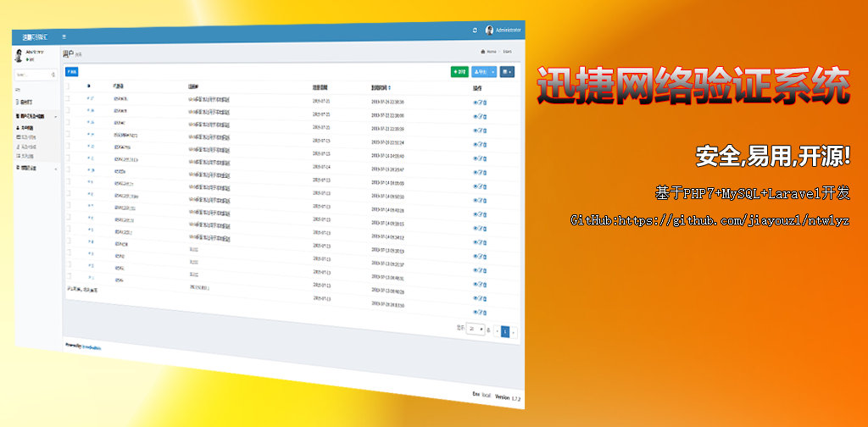
Task: Click the green New (新增) button
Action: click(460, 71)
